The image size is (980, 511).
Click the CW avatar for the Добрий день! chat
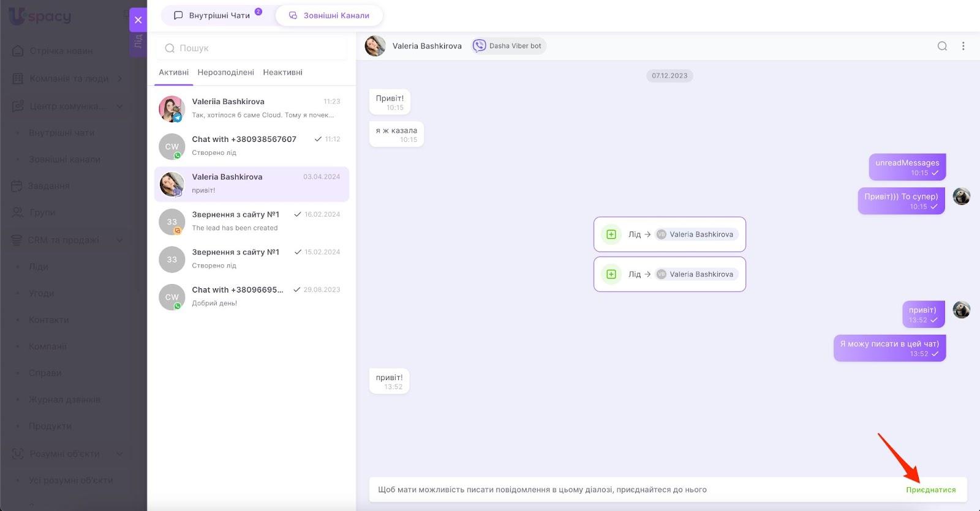pyautogui.click(x=172, y=297)
